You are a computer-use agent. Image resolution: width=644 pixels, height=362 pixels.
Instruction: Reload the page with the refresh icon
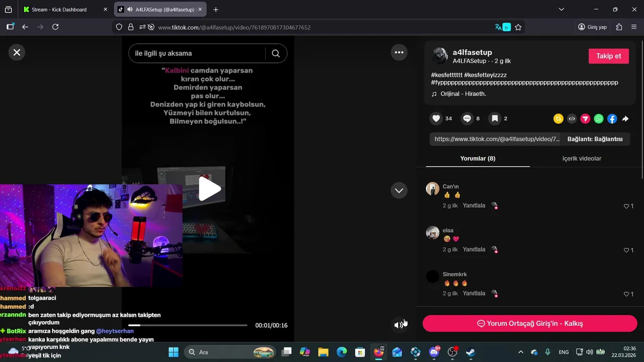[x=55, y=27]
